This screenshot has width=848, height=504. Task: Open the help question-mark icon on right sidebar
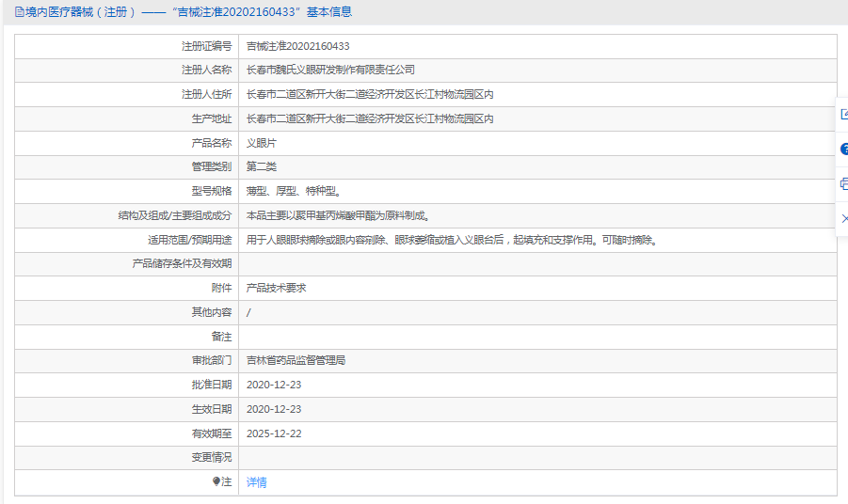pyautogui.click(x=844, y=150)
